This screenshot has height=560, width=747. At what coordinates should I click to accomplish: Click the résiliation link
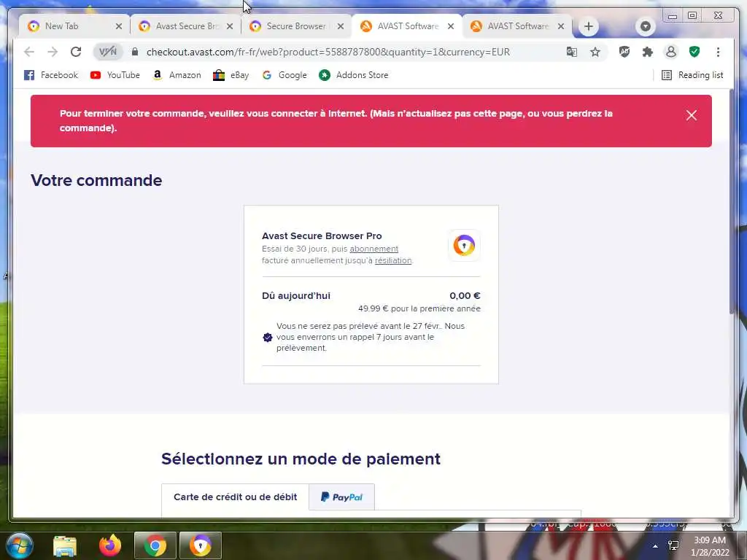pyautogui.click(x=393, y=260)
